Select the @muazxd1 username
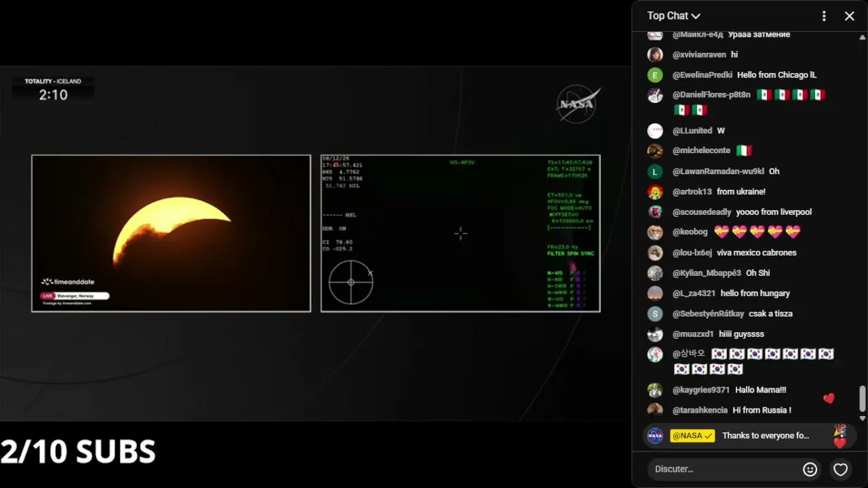Viewport: 868px width, 488px height. point(693,334)
